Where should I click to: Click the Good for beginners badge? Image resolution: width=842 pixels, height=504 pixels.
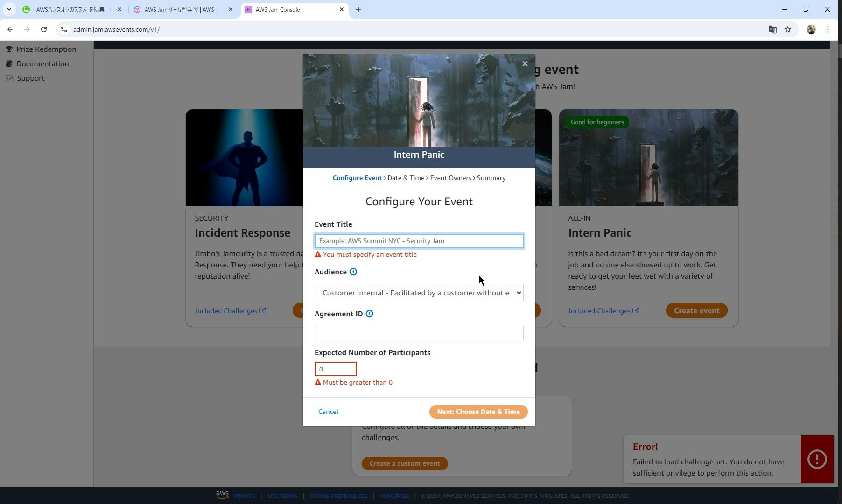coord(597,122)
